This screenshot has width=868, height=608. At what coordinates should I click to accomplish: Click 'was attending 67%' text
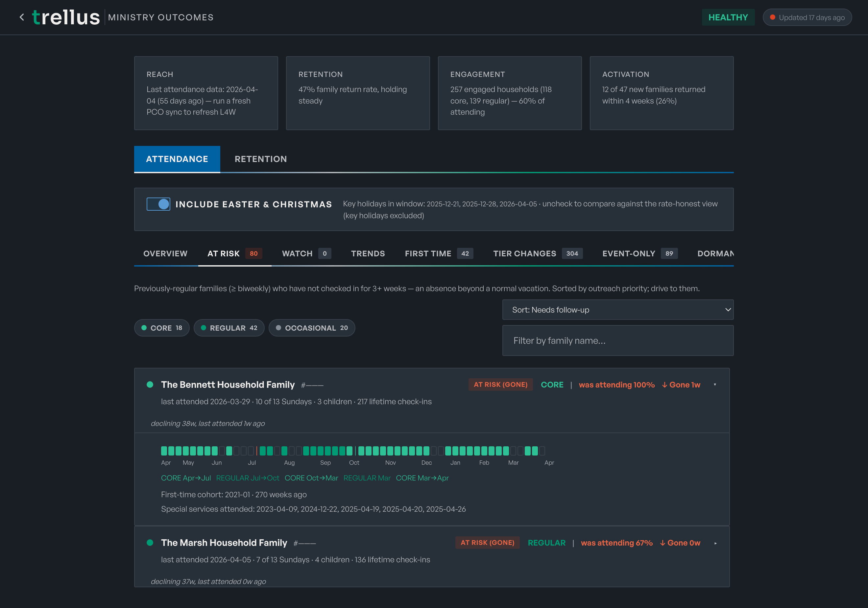[x=616, y=543]
